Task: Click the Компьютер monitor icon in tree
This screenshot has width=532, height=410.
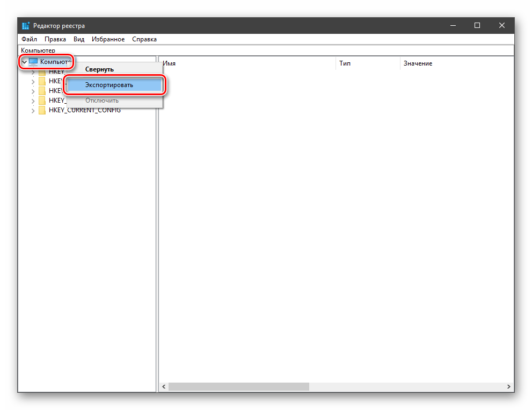Action: pos(33,62)
